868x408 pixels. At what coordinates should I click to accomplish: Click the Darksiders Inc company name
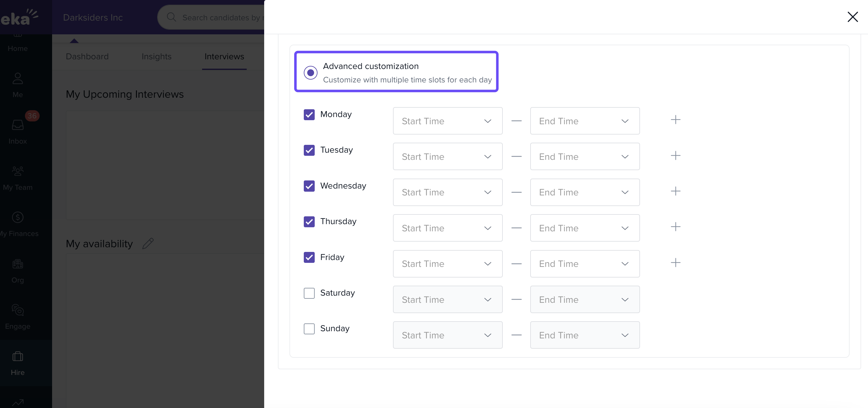click(93, 17)
